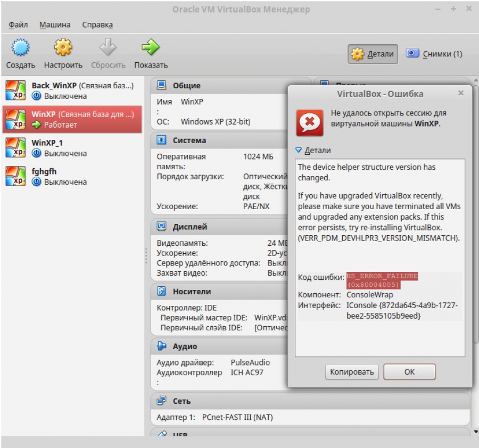Click 'PCnet-FAST III (NAT)' adapter text
Image resolution: width=479 pixels, height=448 pixels.
pos(237,417)
